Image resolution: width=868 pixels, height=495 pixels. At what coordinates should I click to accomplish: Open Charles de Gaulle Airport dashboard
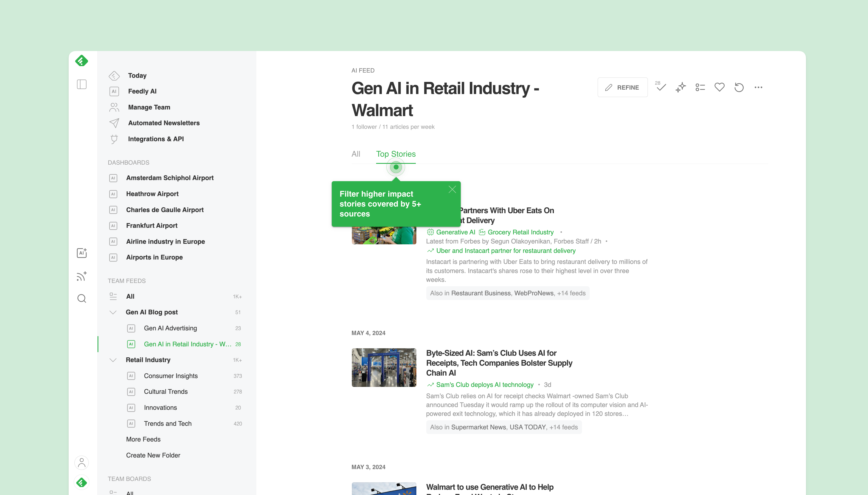click(165, 210)
